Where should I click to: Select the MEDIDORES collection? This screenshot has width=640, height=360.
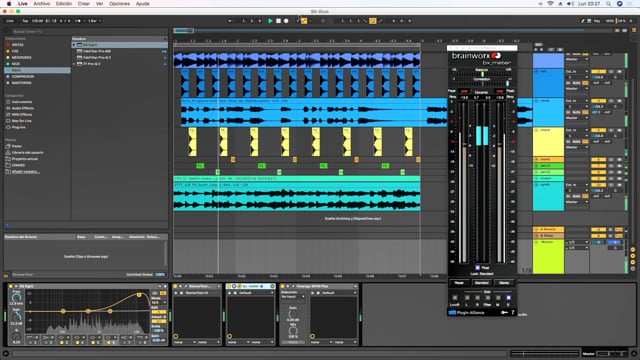22,58
